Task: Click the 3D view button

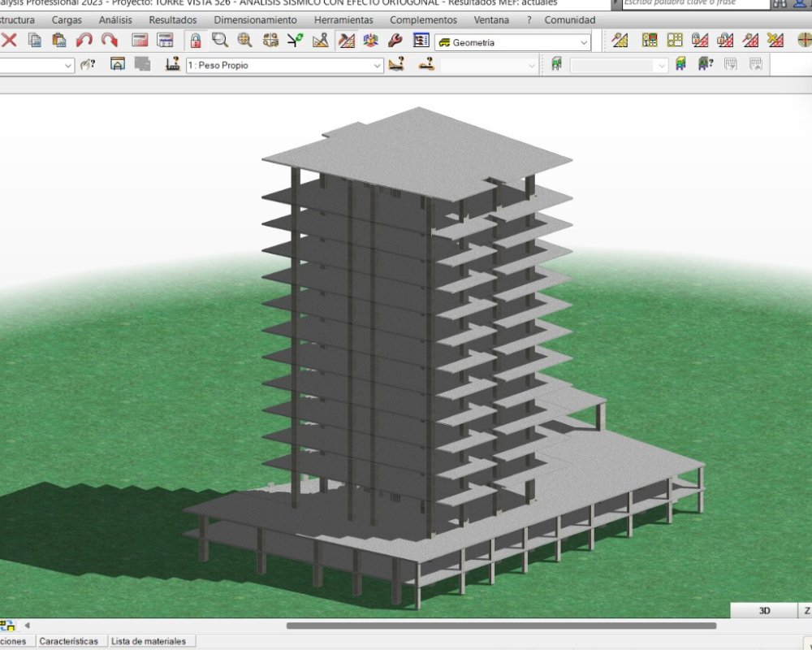Action: coord(764,610)
